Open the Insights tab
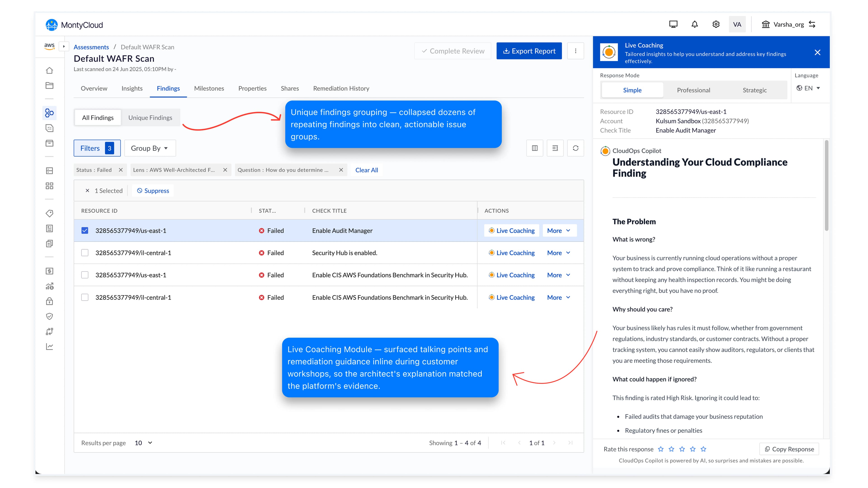 pos(132,88)
